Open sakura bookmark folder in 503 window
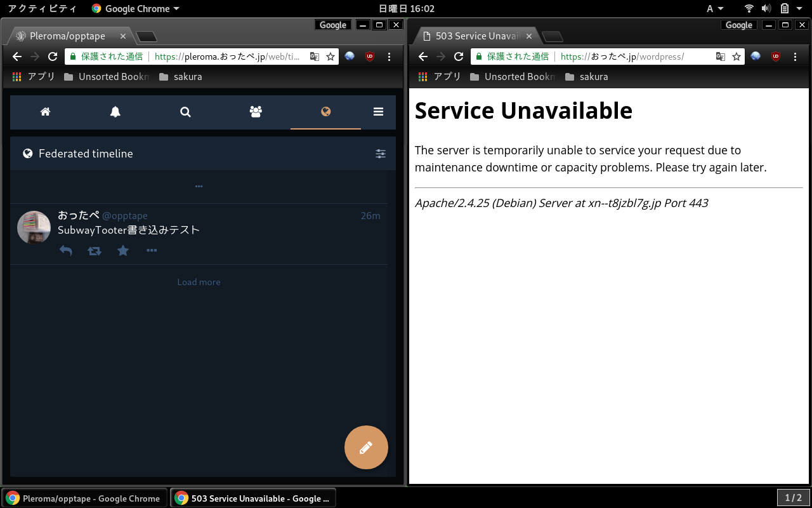 (x=587, y=77)
